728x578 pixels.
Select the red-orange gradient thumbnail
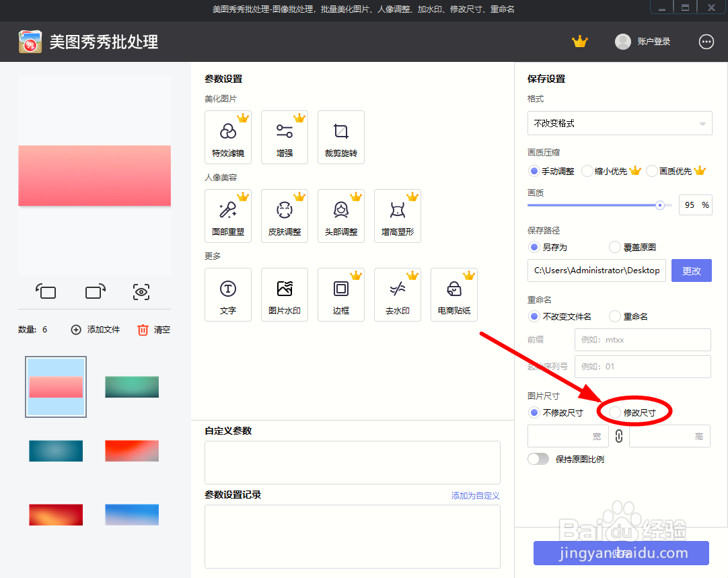[56, 514]
